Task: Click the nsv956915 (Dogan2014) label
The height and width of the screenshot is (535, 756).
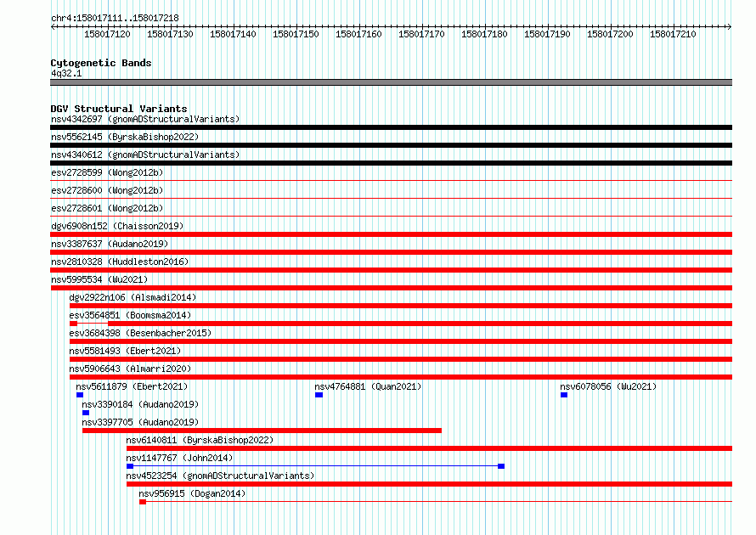Action: coord(192,493)
